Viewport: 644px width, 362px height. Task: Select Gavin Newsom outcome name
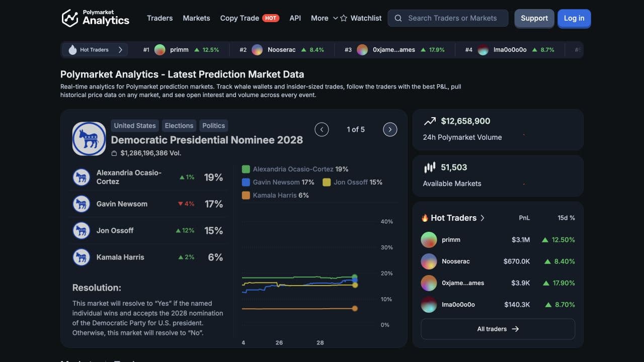click(122, 204)
